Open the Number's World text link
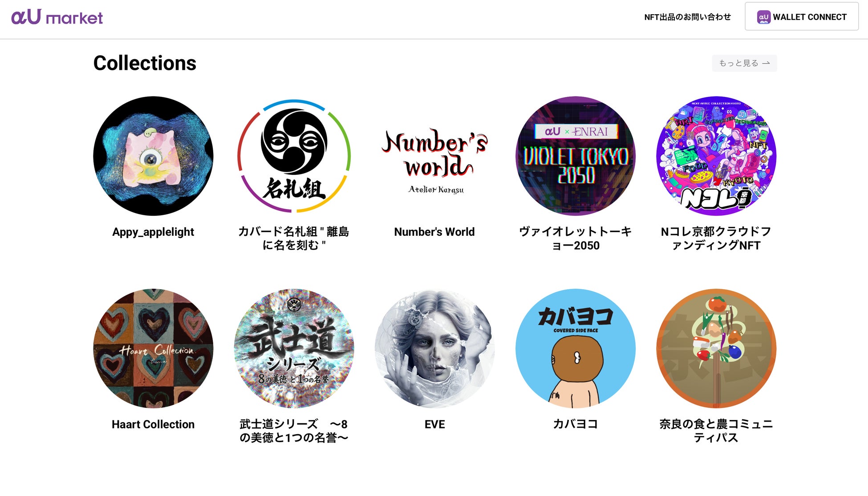The width and height of the screenshot is (868, 496). click(434, 232)
